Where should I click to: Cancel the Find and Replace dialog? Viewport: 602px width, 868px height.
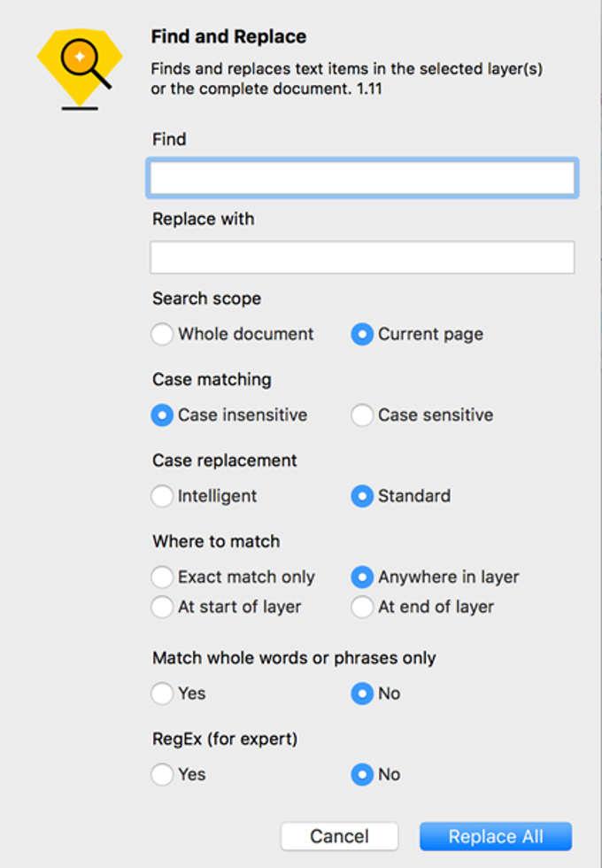tap(339, 836)
